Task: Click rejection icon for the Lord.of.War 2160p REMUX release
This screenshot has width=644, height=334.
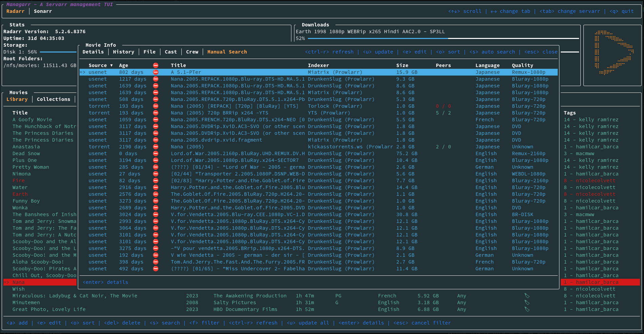Action: point(156,153)
